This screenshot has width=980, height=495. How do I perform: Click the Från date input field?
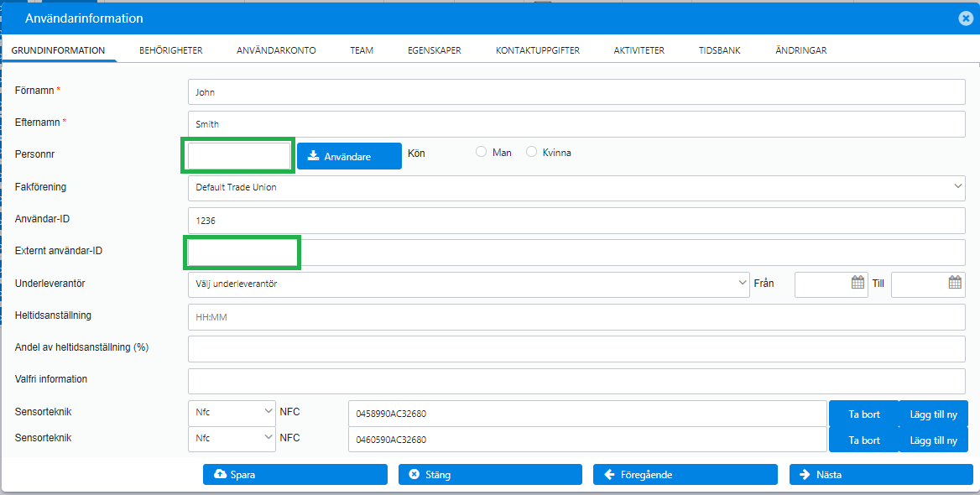pos(830,284)
